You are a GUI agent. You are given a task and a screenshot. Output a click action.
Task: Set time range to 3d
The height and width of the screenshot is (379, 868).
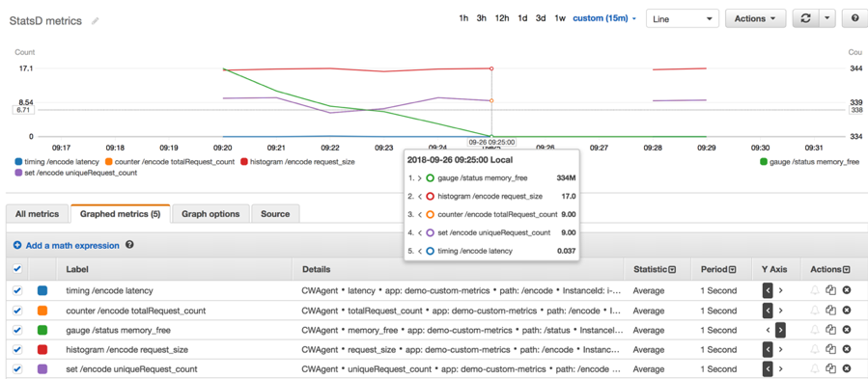tap(541, 18)
